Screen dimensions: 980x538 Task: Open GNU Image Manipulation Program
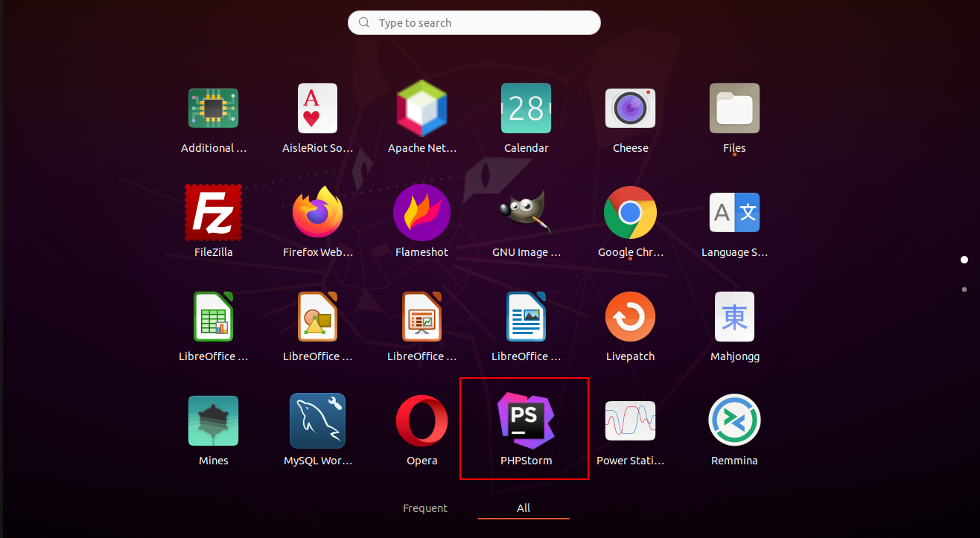tap(526, 213)
